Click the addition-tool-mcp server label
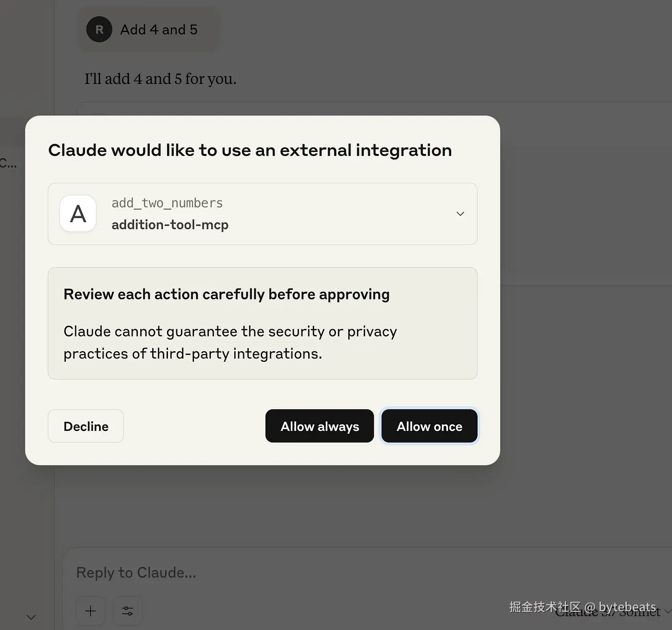 point(170,225)
